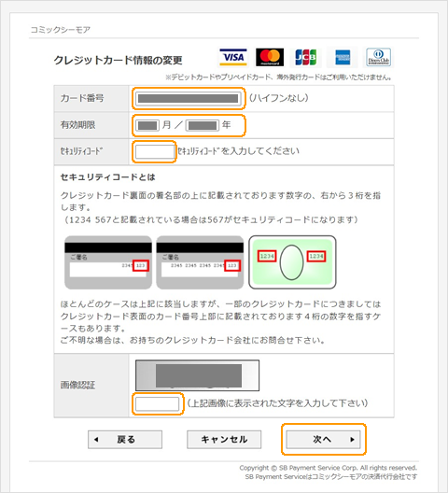Select the expiration year field
This screenshot has width=448, height=493.
click(x=203, y=125)
